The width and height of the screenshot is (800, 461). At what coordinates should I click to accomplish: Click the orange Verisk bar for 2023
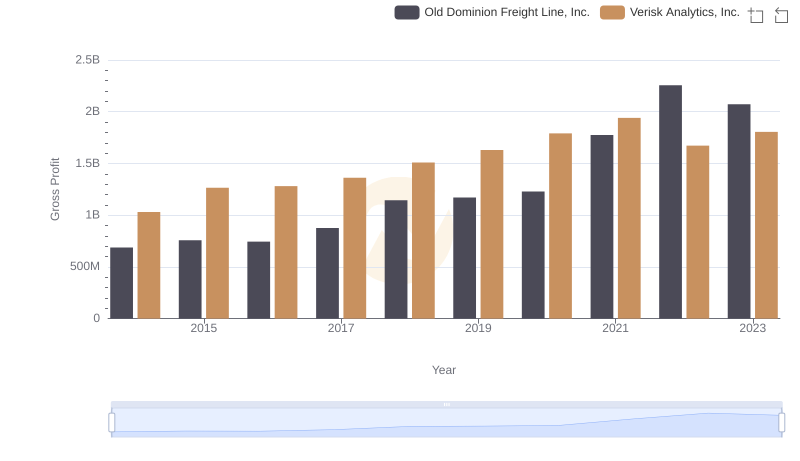point(766,225)
